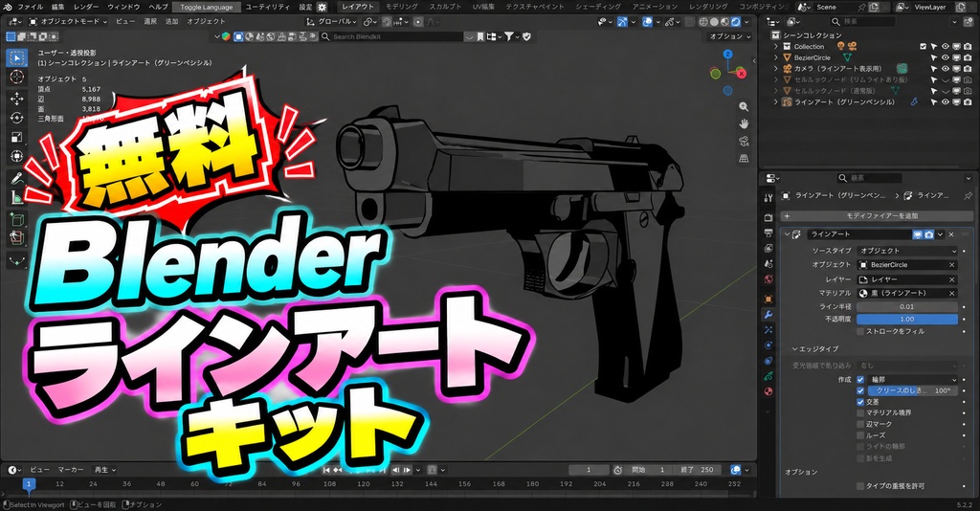Click モディファイアーを追加 button
Image resolution: width=980 pixels, height=511 pixels.
click(877, 215)
